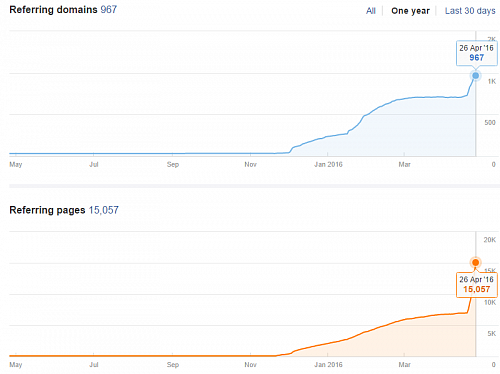Click the Referring domains heading
This screenshot has width=500, height=374.
(53, 10)
